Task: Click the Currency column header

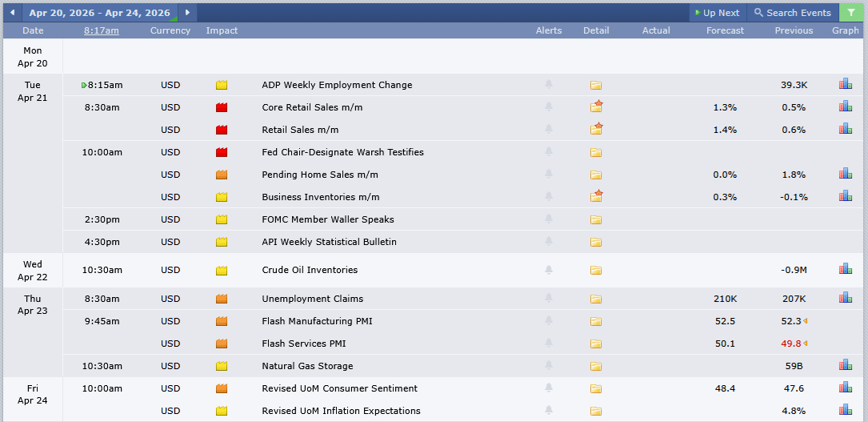Action: coord(170,30)
